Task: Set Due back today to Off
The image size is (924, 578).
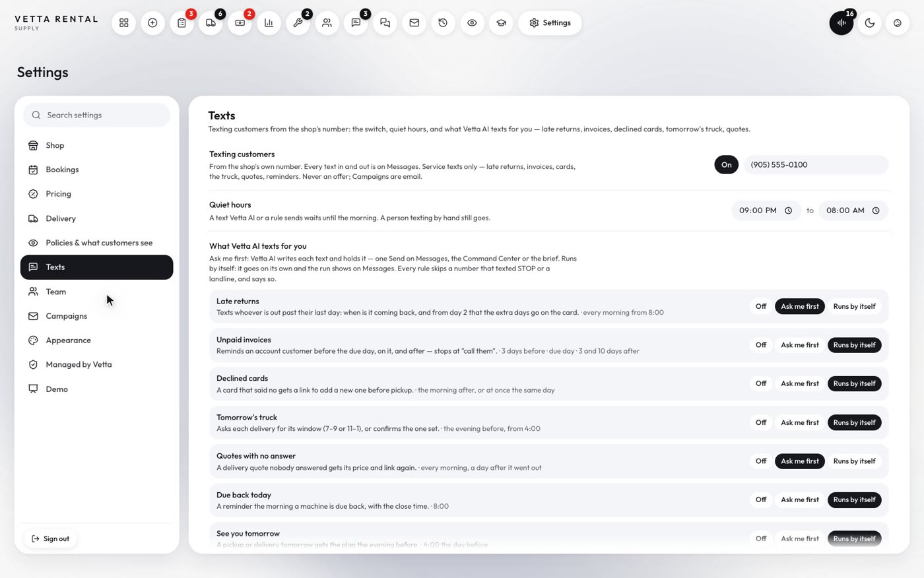Action: [x=761, y=499]
